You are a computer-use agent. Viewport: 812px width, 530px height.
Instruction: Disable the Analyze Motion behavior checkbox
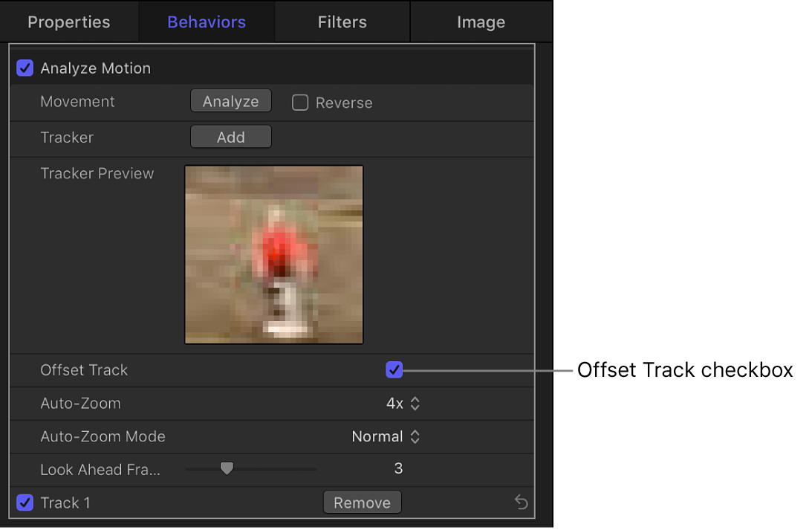(25, 68)
